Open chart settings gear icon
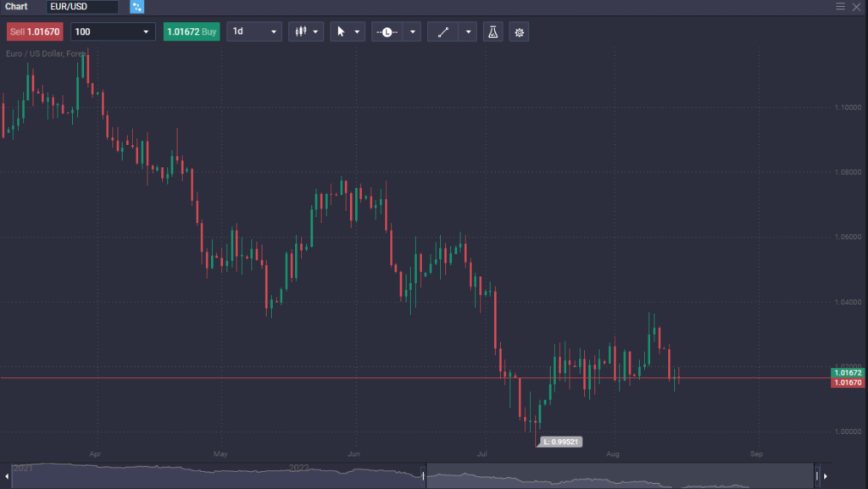868x489 pixels. [x=519, y=32]
